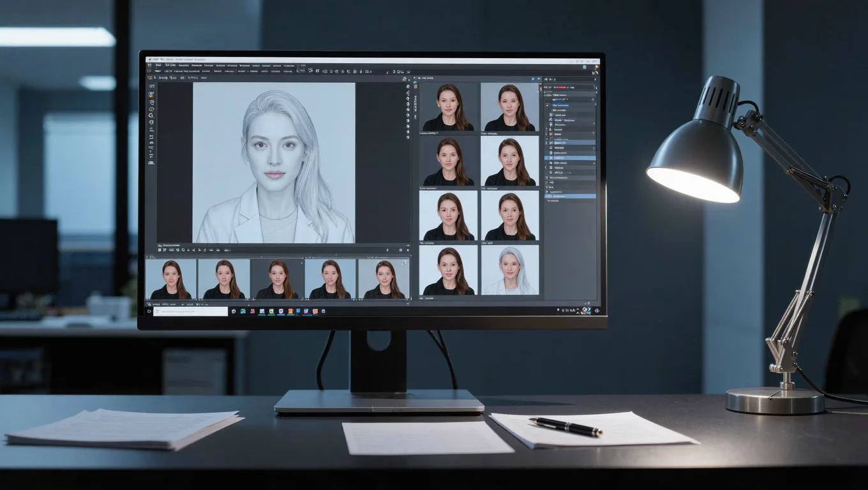
Task: Click the circle icon right of the taskbar search box
Action: point(233,311)
